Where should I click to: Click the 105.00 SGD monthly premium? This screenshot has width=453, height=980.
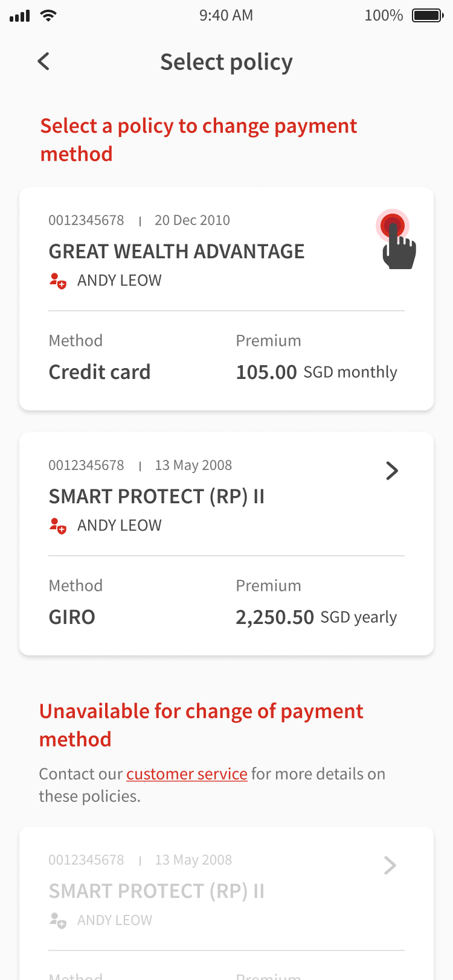pos(316,372)
